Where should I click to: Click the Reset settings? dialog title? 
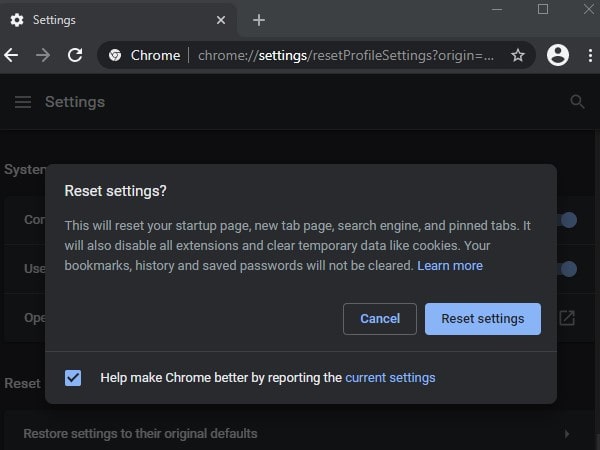[115, 191]
